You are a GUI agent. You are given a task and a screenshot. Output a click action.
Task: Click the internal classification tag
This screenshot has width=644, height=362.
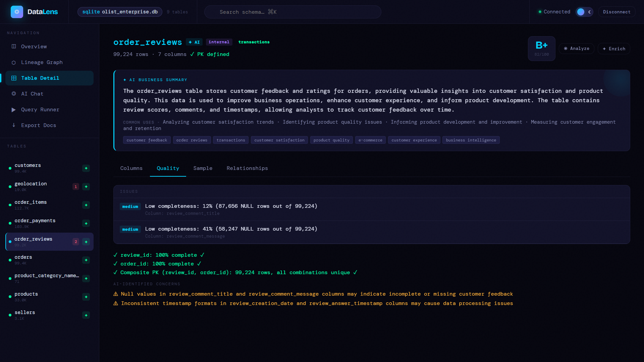[x=219, y=42]
